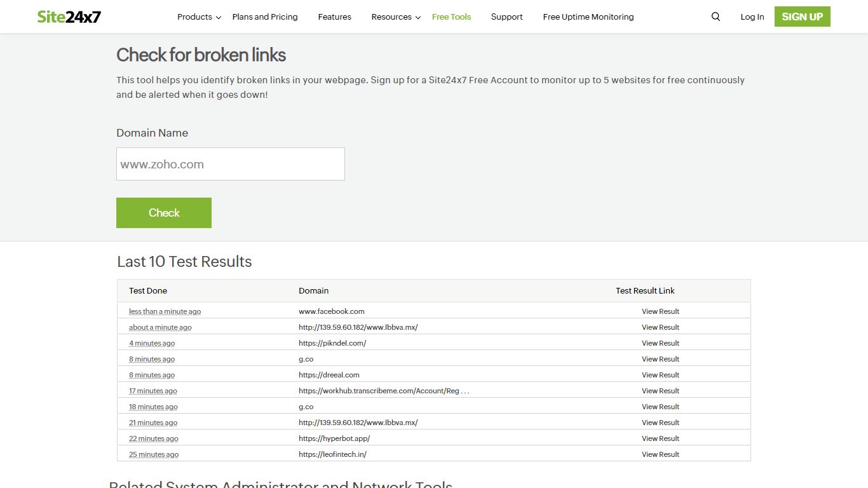The width and height of the screenshot is (868, 488).
Task: View Result for https://pikndel.com/
Action: click(660, 343)
